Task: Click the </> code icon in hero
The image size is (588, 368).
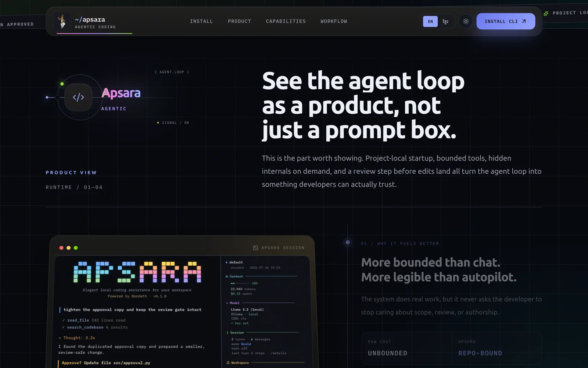Action: (x=78, y=97)
